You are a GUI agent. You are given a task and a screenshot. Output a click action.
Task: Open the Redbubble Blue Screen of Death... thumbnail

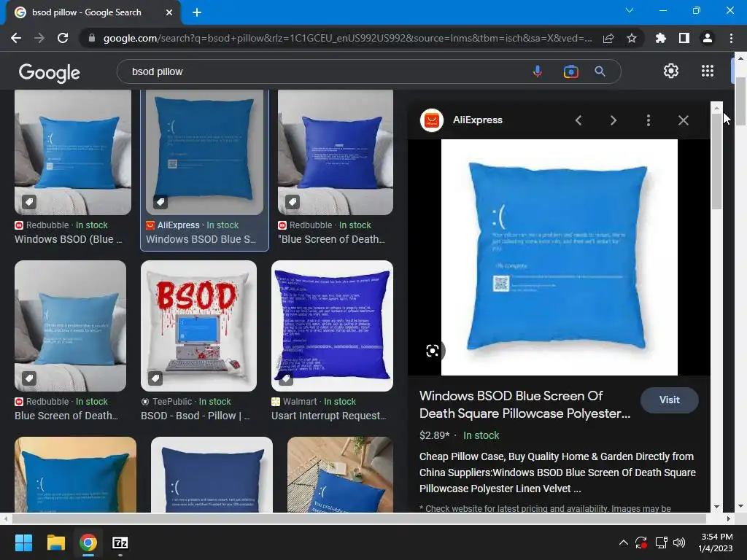71,326
